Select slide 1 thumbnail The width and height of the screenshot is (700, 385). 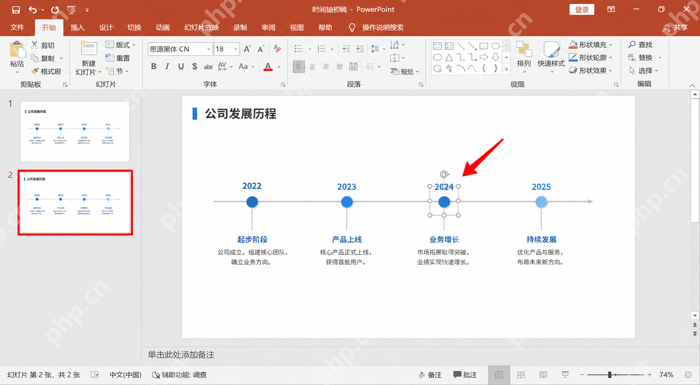tap(75, 131)
